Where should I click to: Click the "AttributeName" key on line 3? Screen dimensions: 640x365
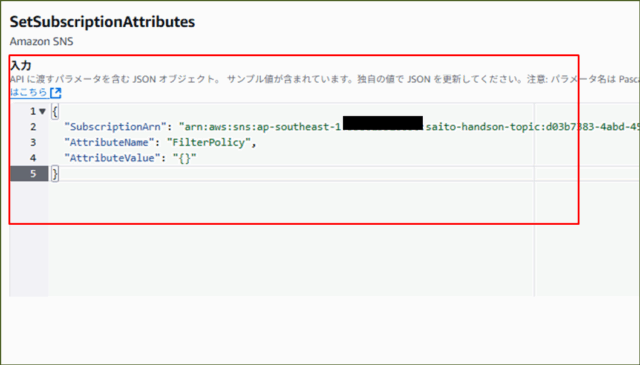109,142
